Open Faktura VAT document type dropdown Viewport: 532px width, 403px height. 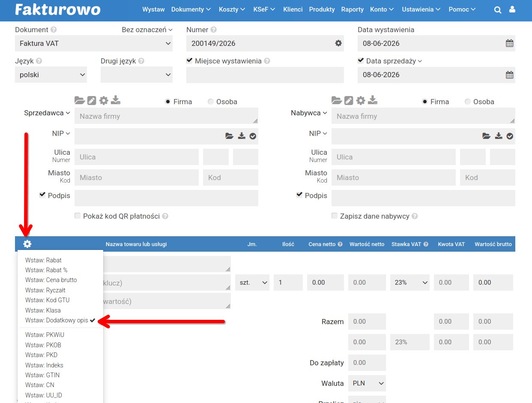coord(94,43)
